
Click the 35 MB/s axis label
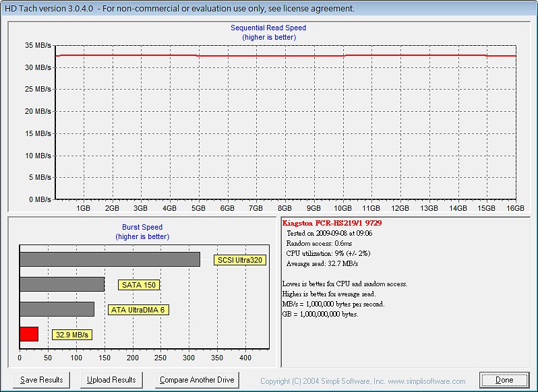coord(38,45)
